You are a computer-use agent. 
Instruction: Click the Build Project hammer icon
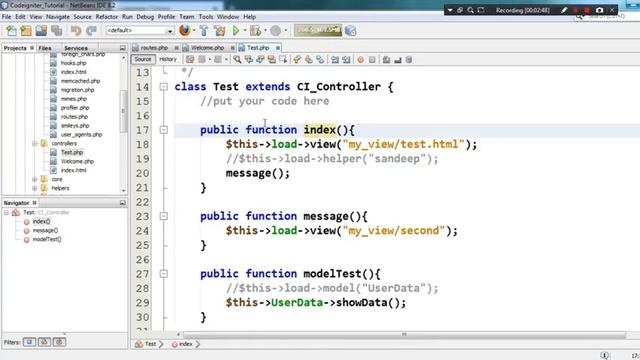(x=204, y=31)
